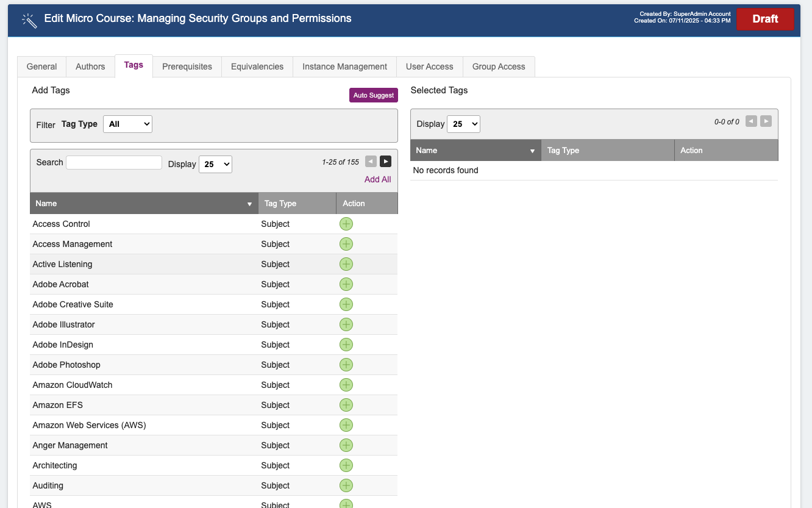Add the Access Management tag
Image resolution: width=812 pixels, height=508 pixels.
point(346,244)
